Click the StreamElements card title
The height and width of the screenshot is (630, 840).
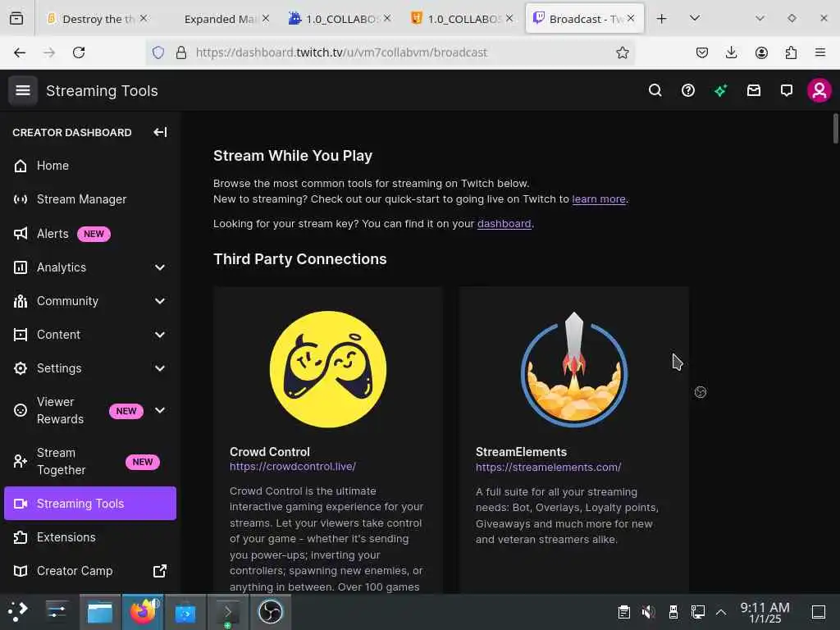tap(521, 452)
